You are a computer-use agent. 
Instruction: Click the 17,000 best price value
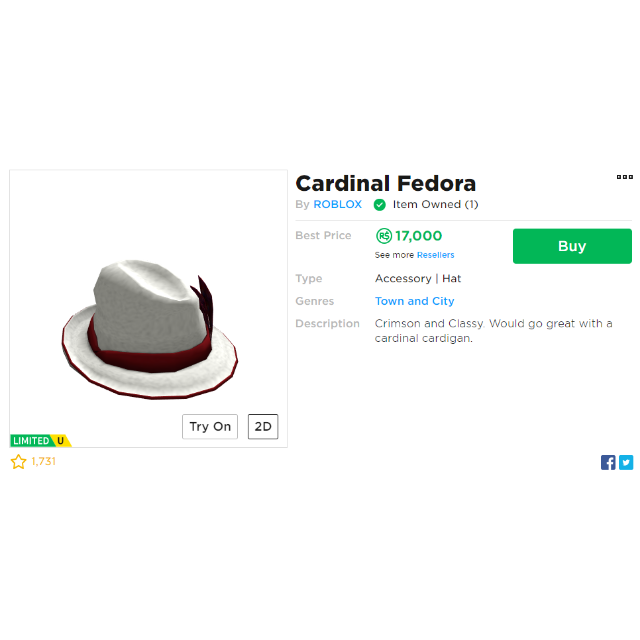pos(418,236)
